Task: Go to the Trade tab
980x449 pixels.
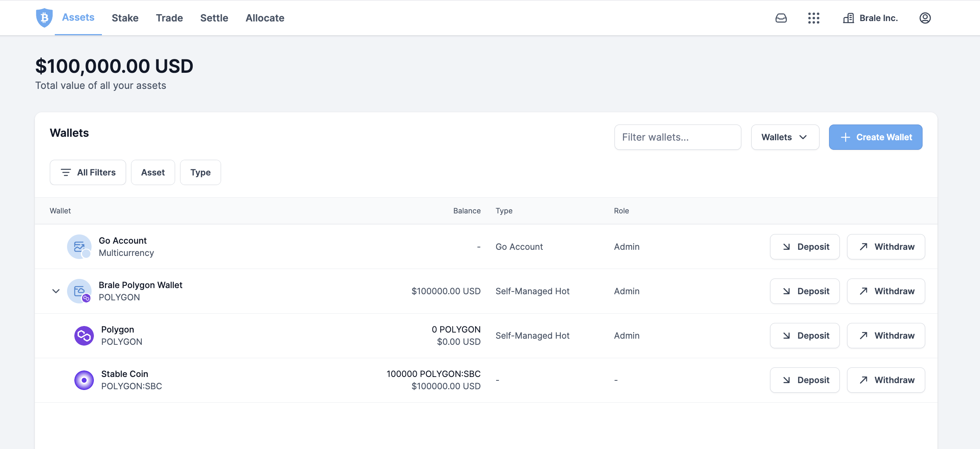Action: (x=169, y=18)
